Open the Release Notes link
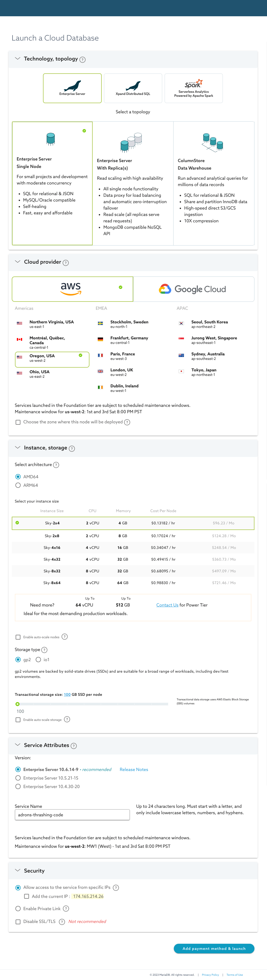This screenshot has height=980, width=267. (134, 769)
